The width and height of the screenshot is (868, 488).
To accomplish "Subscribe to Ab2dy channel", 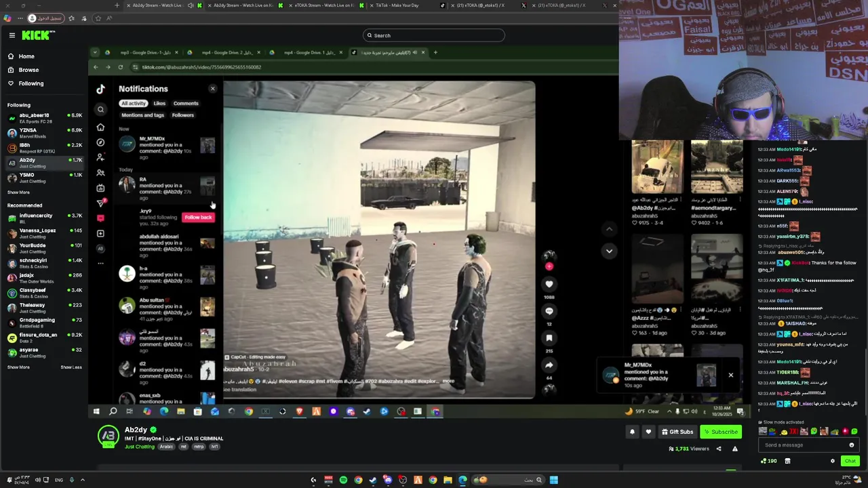I will pos(720,432).
